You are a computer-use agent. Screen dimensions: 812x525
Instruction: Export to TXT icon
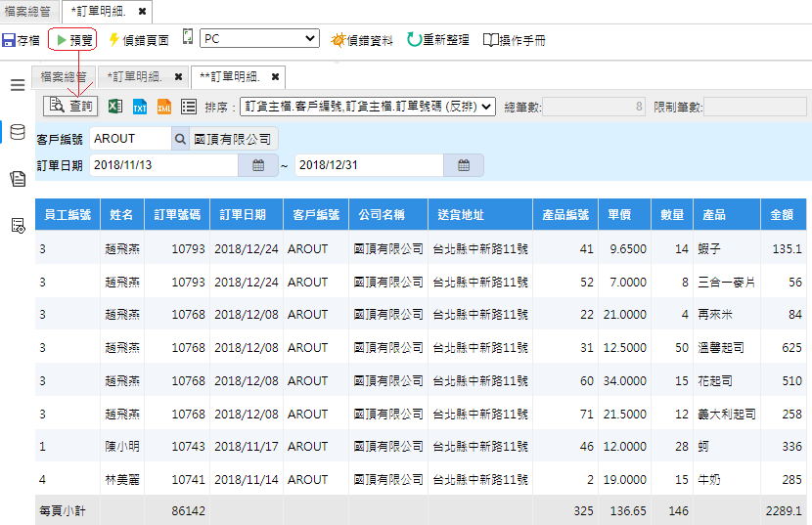tap(140, 107)
